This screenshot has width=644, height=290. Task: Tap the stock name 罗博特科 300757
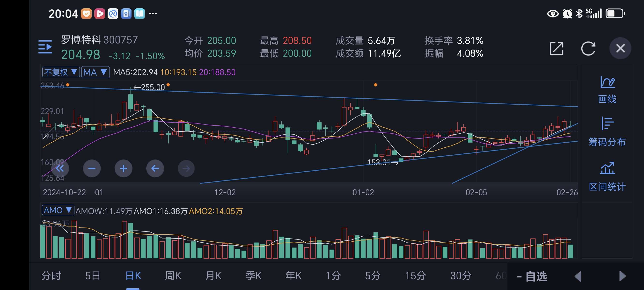[x=99, y=40]
